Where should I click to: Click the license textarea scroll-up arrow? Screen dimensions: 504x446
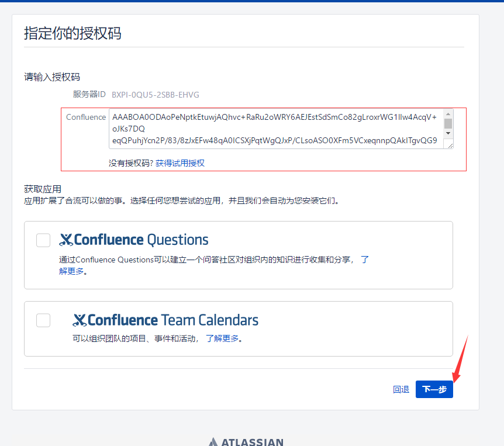448,114
